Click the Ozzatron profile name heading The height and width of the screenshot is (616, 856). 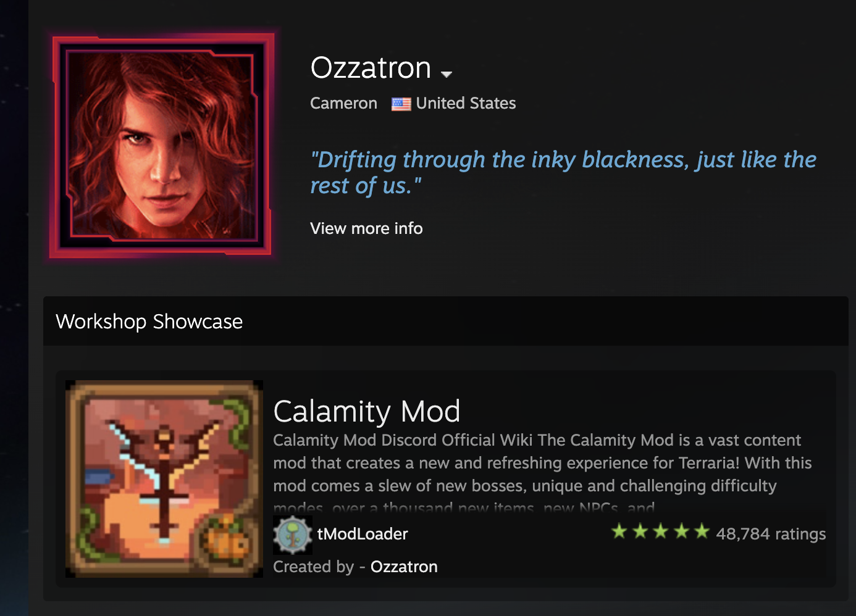point(371,68)
